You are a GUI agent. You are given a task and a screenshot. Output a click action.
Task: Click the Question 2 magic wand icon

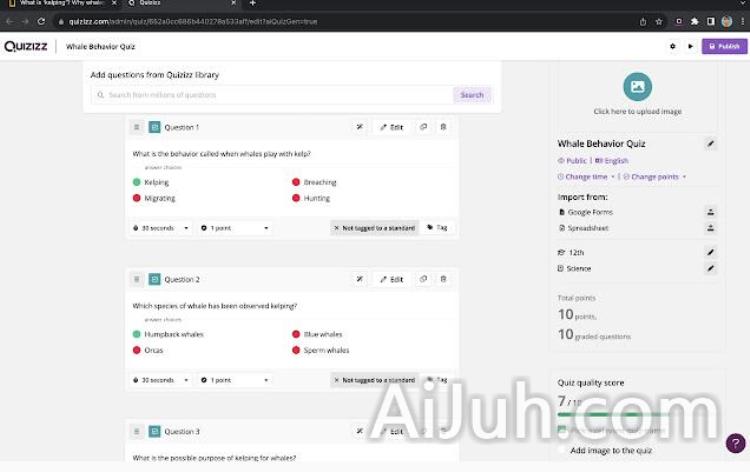[359, 279]
